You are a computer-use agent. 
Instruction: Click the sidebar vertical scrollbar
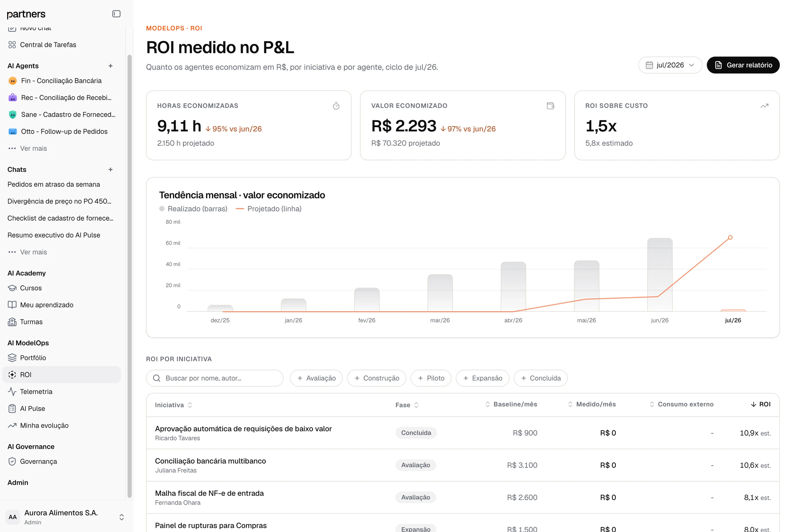pyautogui.click(x=130, y=276)
